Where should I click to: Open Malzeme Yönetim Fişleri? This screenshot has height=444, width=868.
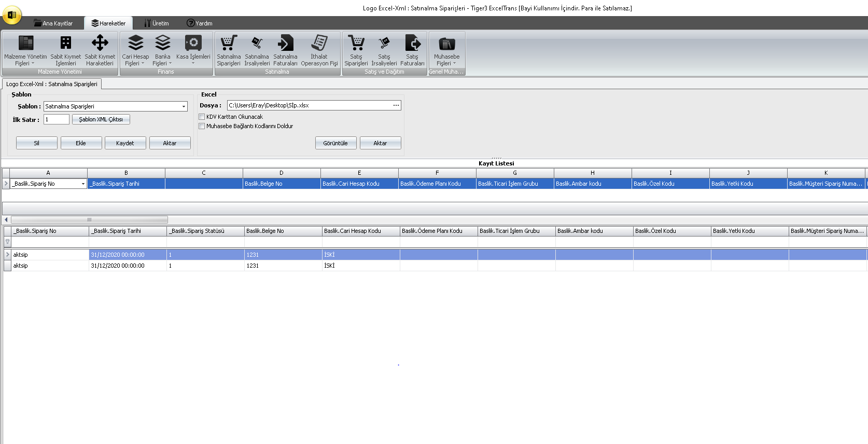25,50
